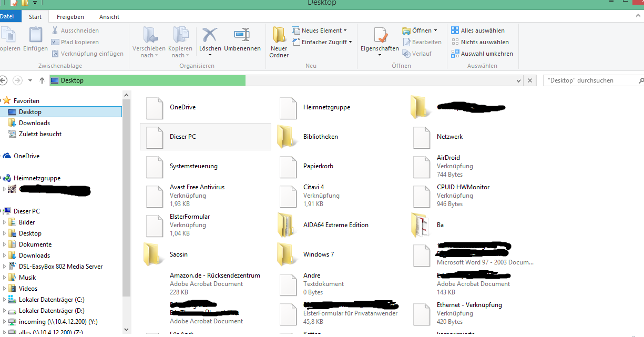The height and width of the screenshot is (337, 644).
Task: Expand Videos tree node
Action: (5, 289)
